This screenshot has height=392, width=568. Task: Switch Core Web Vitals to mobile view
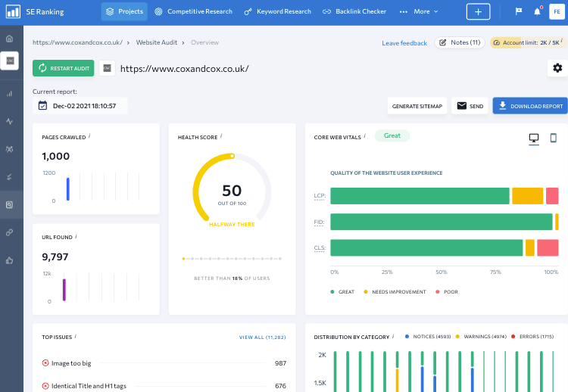[x=553, y=138]
